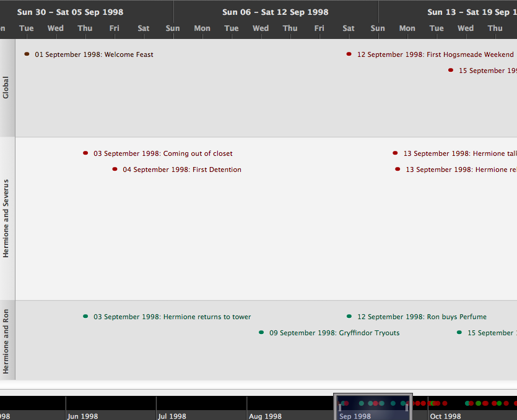Click the green Hermione returns to tower dot
Screen dimensions: 517x420
click(85, 317)
